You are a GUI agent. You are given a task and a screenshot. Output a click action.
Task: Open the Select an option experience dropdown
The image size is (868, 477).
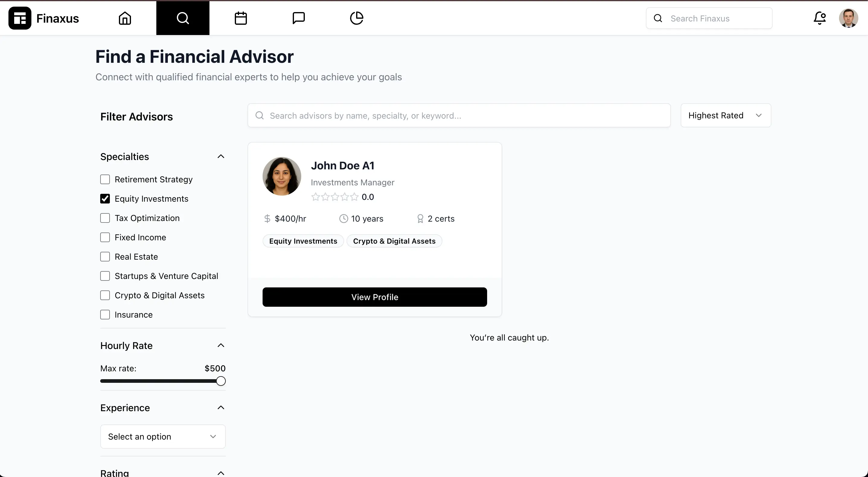[x=162, y=436]
